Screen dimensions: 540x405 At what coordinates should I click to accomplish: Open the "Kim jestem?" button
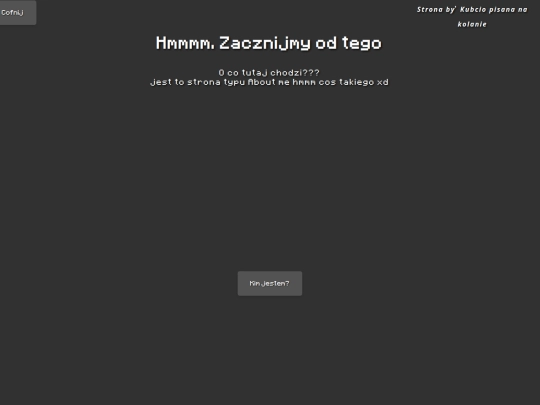point(270,283)
